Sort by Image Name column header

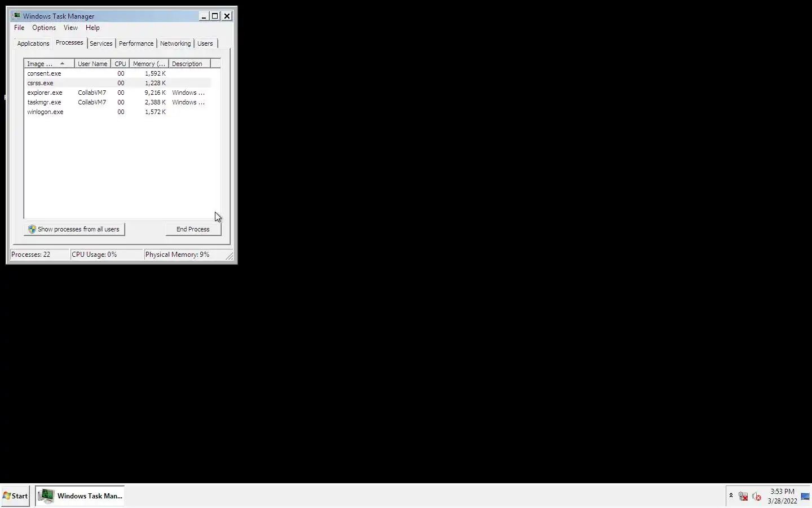49,64
